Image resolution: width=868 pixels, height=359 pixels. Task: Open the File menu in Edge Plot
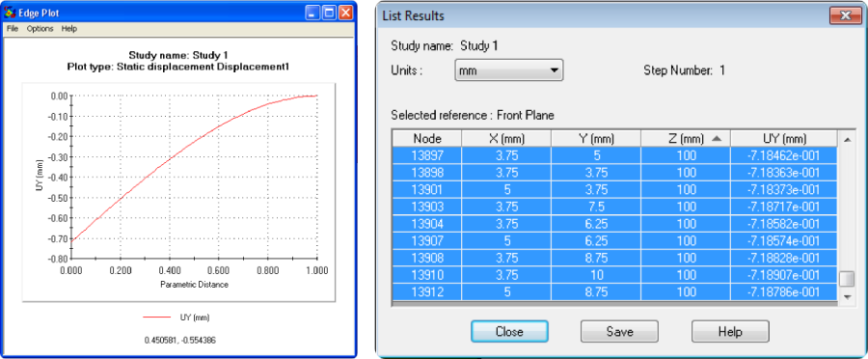point(13,28)
